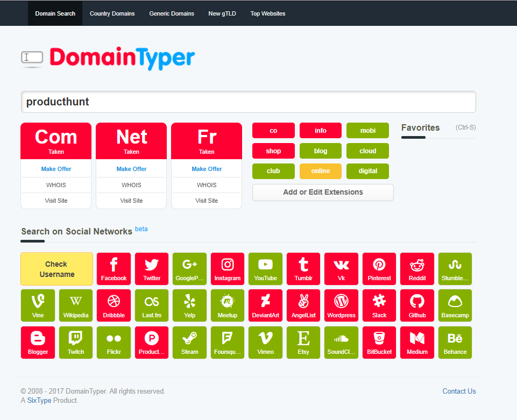
Task: Select the Twitter icon
Action: click(151, 268)
